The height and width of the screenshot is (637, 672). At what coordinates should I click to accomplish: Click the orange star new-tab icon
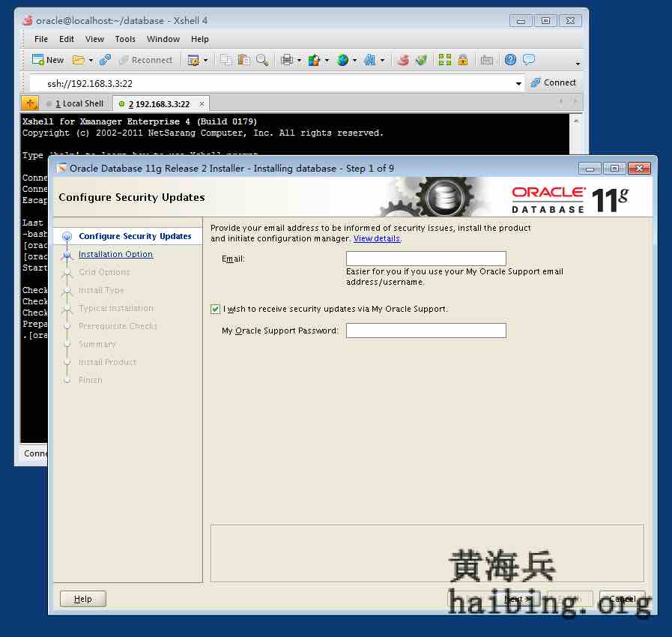coord(30,103)
